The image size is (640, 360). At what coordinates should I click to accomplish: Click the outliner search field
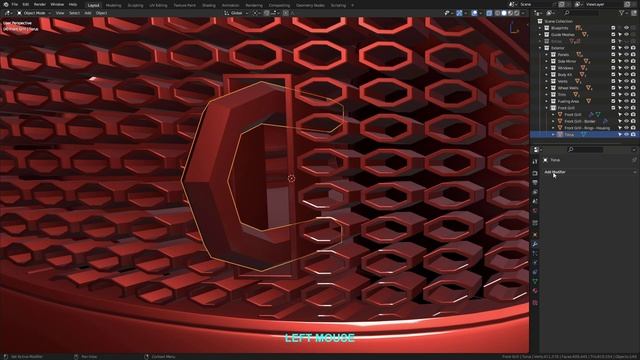pyautogui.click(x=582, y=13)
